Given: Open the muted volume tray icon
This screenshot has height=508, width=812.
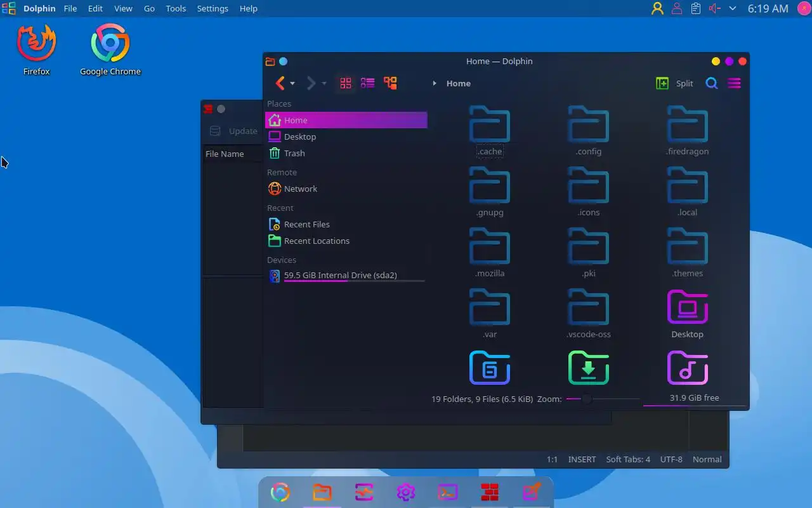Looking at the screenshot, I should pos(715,8).
